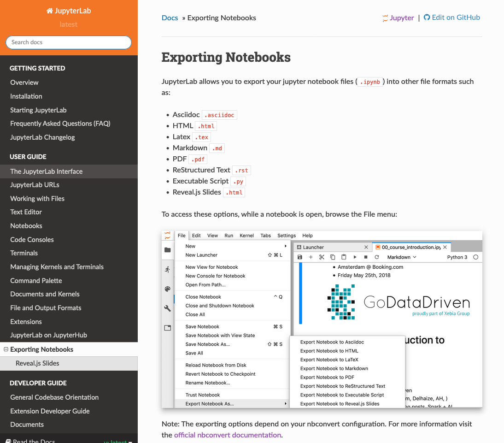Click the wrench cell tools icon
Viewport: 504px width, 443px height.
(168, 308)
